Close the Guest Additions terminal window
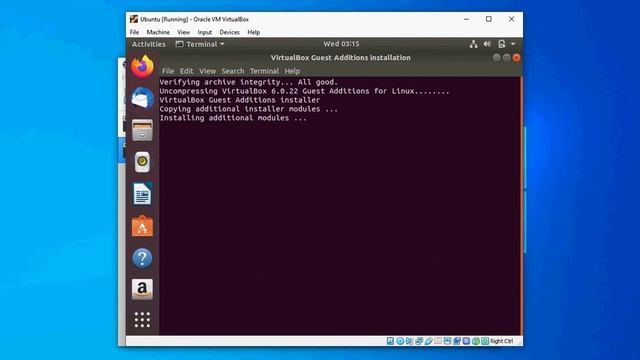This screenshot has height=360, width=640. tap(516, 58)
